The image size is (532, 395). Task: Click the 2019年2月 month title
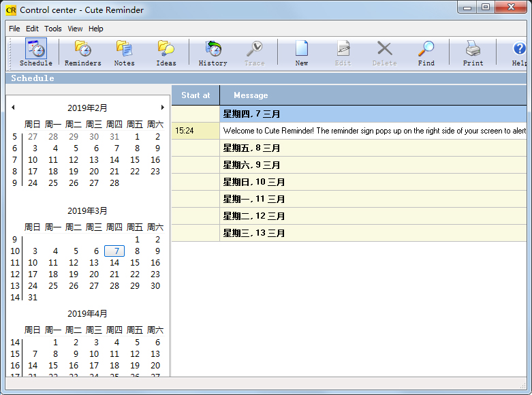[x=87, y=108]
